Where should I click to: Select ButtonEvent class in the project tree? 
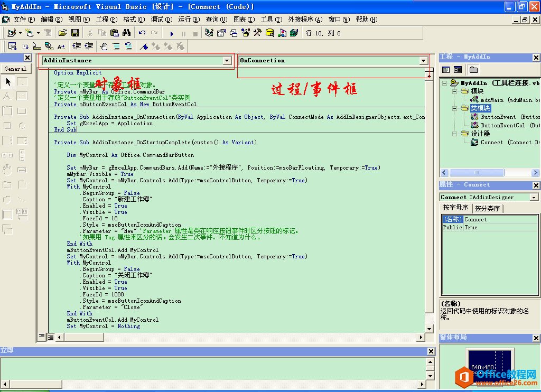pos(505,117)
